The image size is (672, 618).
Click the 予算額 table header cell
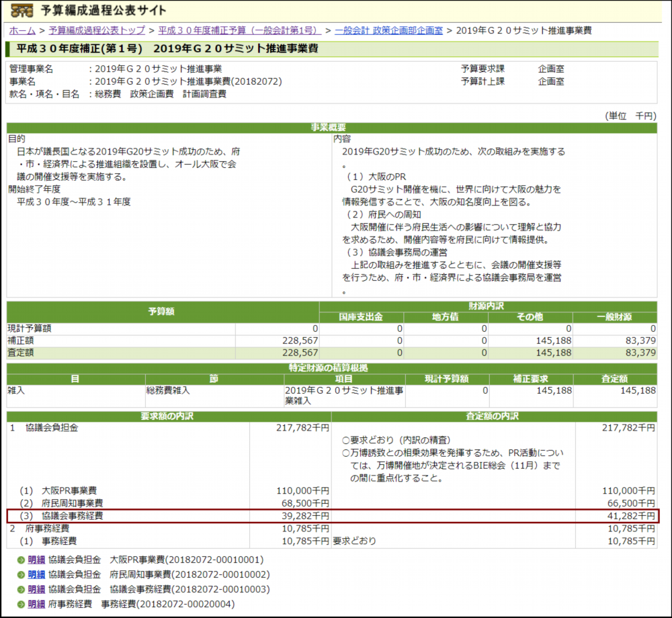pyautogui.click(x=161, y=311)
